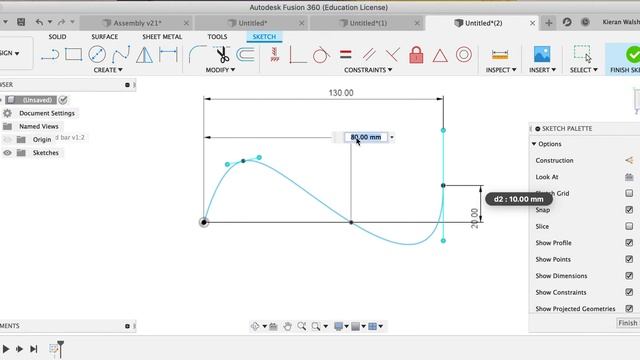640x360 pixels.
Task: Collapse the Options section in Sketch Palette
Action: point(534,144)
